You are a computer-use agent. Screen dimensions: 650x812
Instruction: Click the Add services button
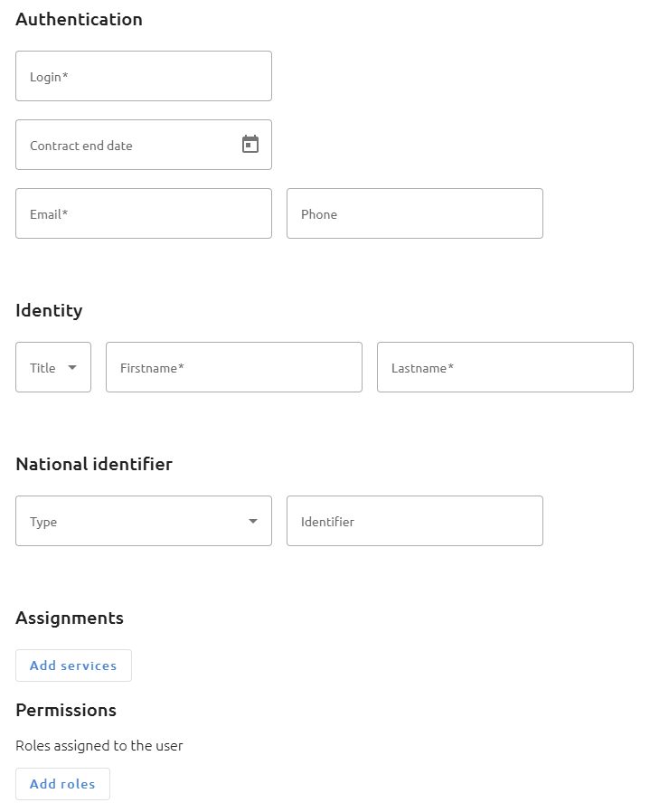tap(73, 666)
